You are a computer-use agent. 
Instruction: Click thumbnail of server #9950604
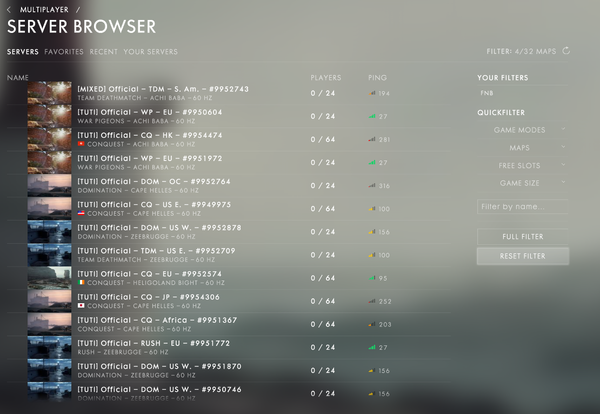point(49,116)
